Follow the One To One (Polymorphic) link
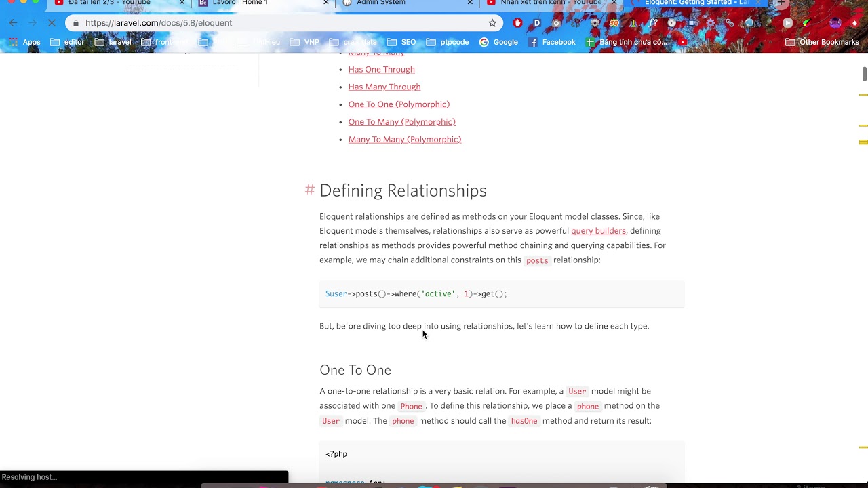 point(399,104)
